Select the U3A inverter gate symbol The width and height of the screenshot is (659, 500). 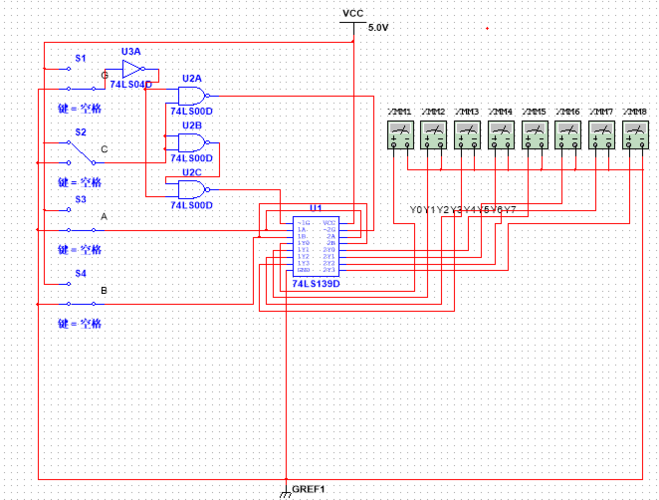[133, 69]
